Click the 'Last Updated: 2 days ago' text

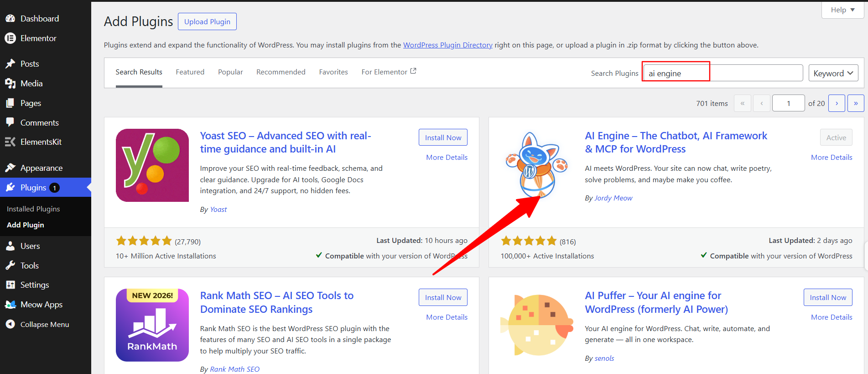coord(811,240)
